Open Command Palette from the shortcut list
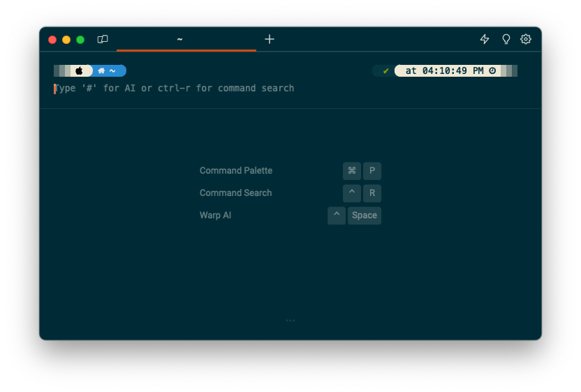This screenshot has height=392, width=581. (x=236, y=171)
